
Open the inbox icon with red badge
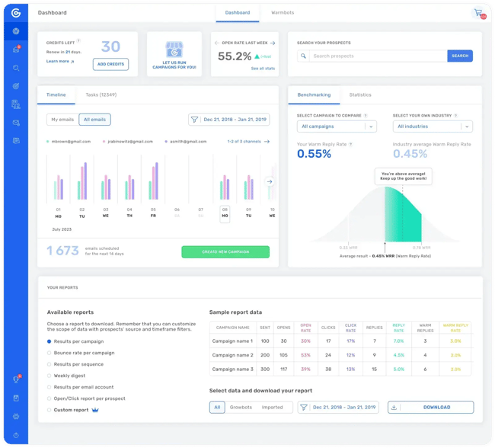click(x=16, y=50)
